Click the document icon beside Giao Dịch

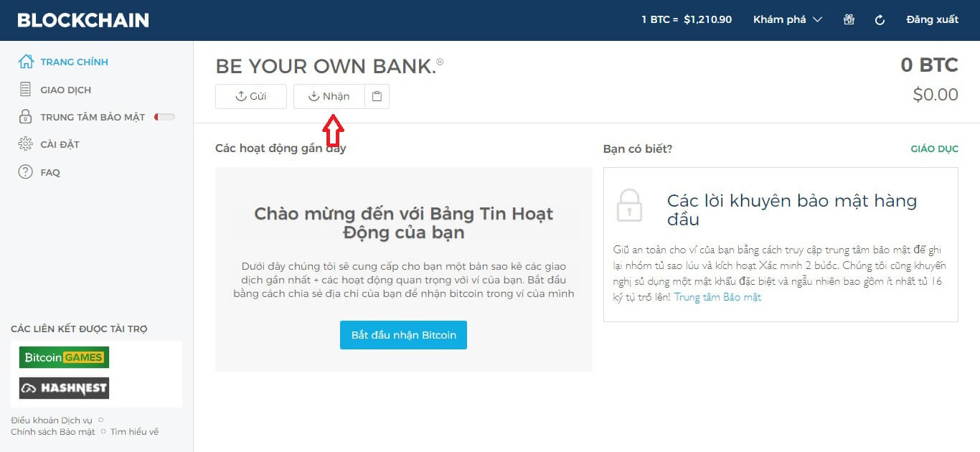26,90
